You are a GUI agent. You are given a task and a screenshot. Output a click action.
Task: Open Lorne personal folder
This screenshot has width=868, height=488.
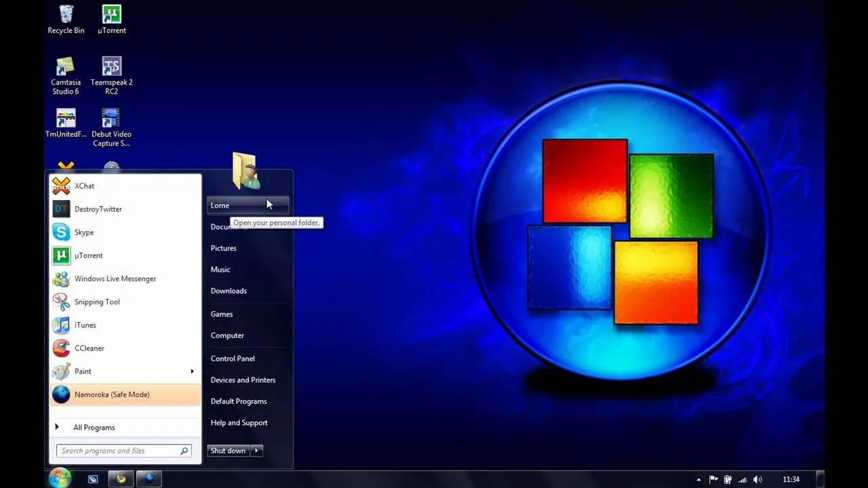248,205
